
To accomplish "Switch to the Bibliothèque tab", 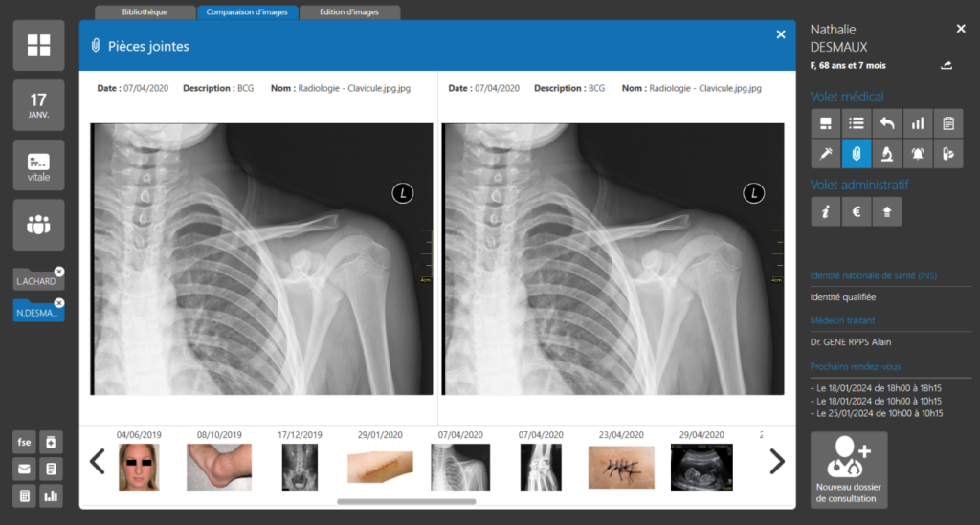I will (145, 12).
